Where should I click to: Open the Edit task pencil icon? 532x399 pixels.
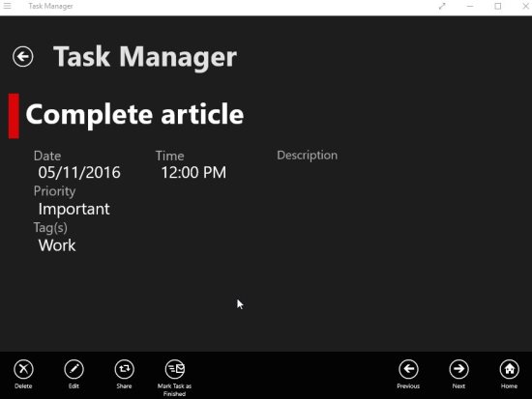click(x=74, y=369)
